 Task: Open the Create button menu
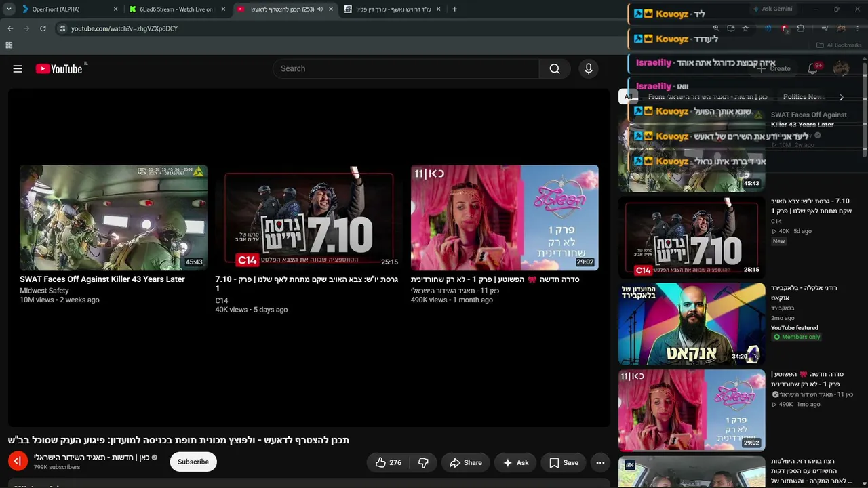tap(774, 68)
